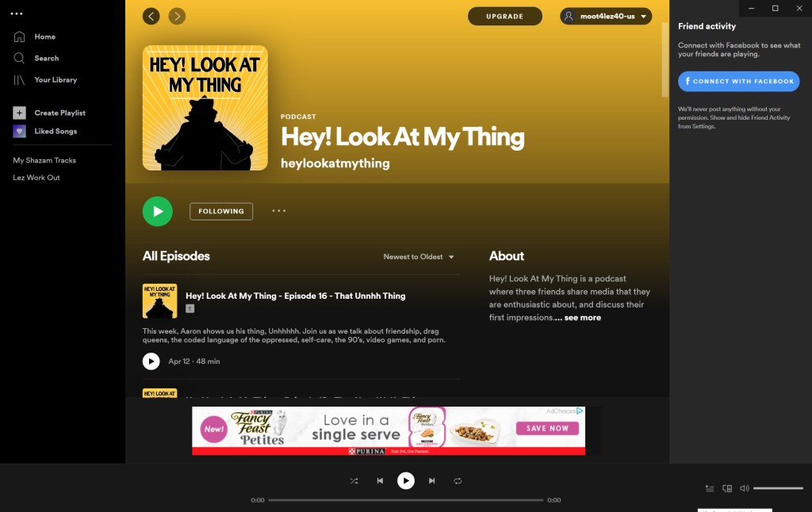Image resolution: width=812 pixels, height=512 pixels.
Task: Go to previous track icon
Action: (x=380, y=480)
